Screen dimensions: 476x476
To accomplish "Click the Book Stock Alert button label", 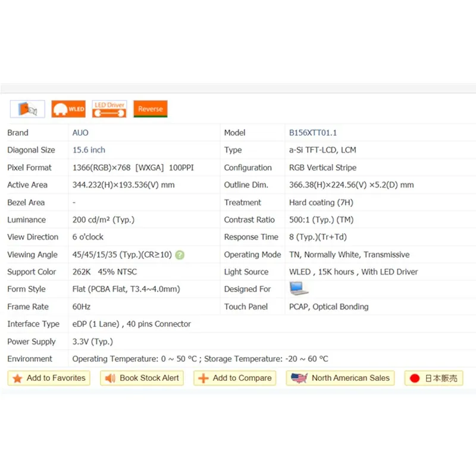I will [x=149, y=378].
